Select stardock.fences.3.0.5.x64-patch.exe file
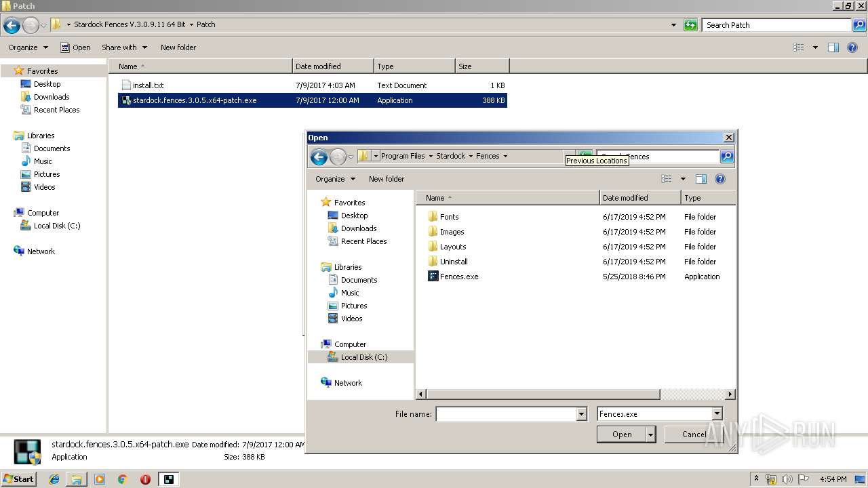868x488 pixels. pos(313,100)
